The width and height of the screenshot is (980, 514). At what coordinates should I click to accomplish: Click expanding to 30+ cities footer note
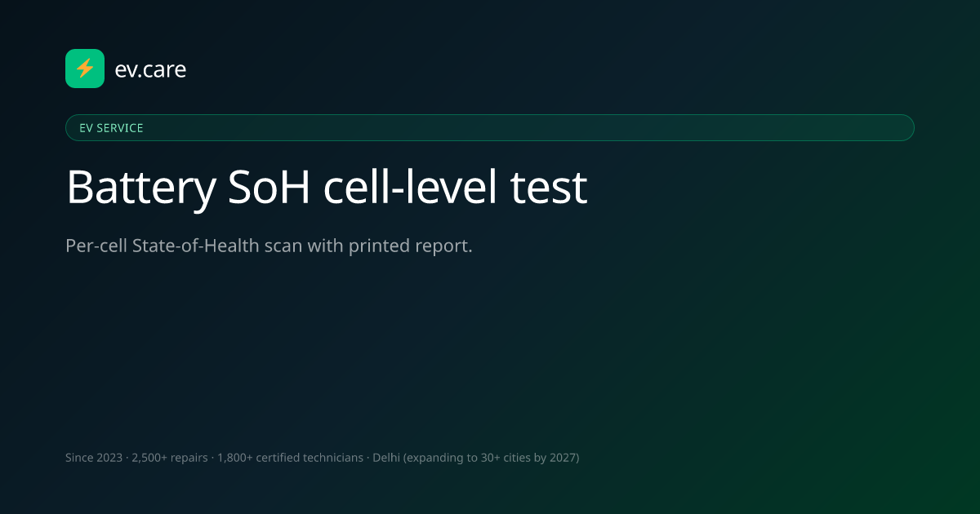[x=472, y=459]
